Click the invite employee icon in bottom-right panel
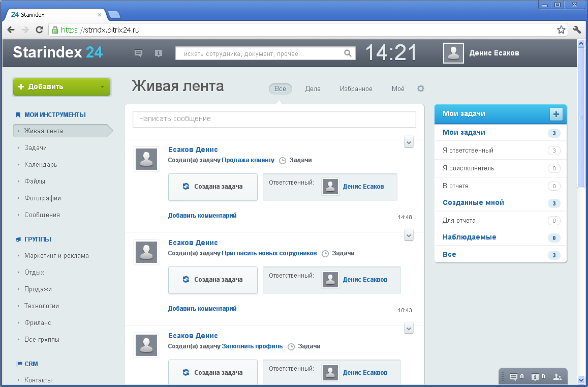Screen dimensions: 588x387 point(558,376)
